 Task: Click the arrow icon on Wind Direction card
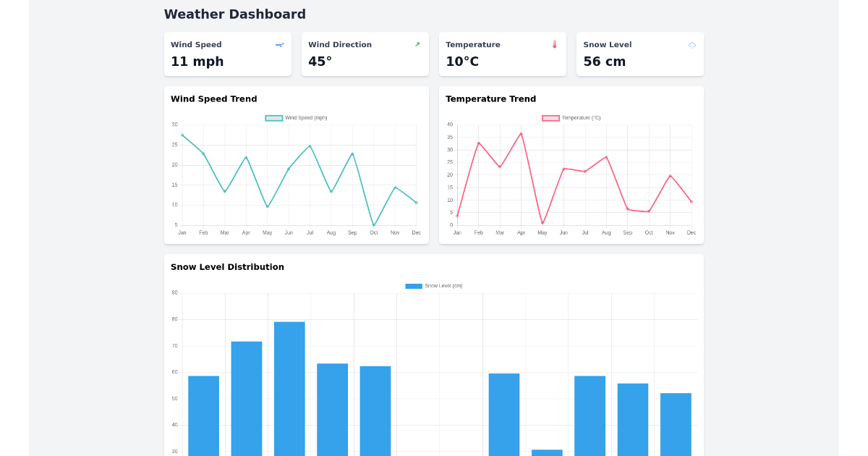417,44
